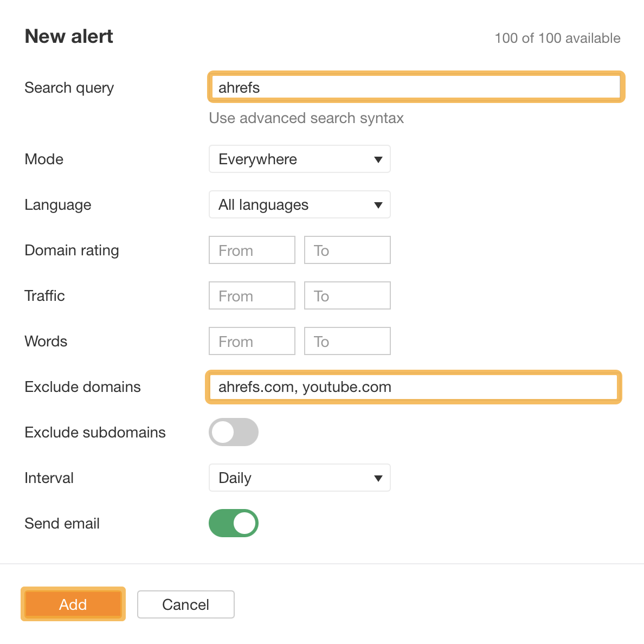Edit the Exclude domains field
644x644 pixels.
coord(413,387)
